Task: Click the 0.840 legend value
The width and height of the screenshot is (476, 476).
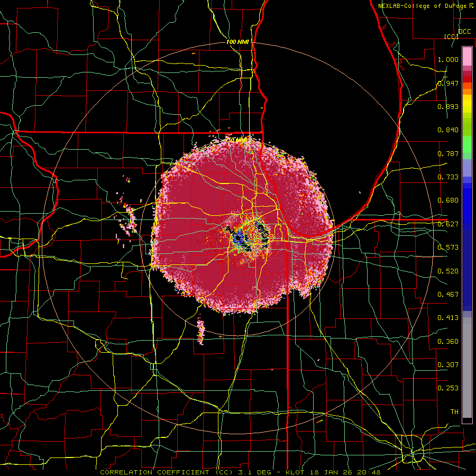Action: (x=448, y=130)
